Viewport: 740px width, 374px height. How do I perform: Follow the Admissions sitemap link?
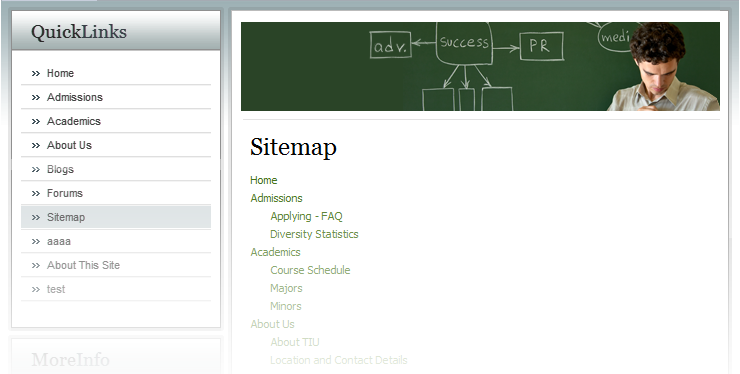276,198
